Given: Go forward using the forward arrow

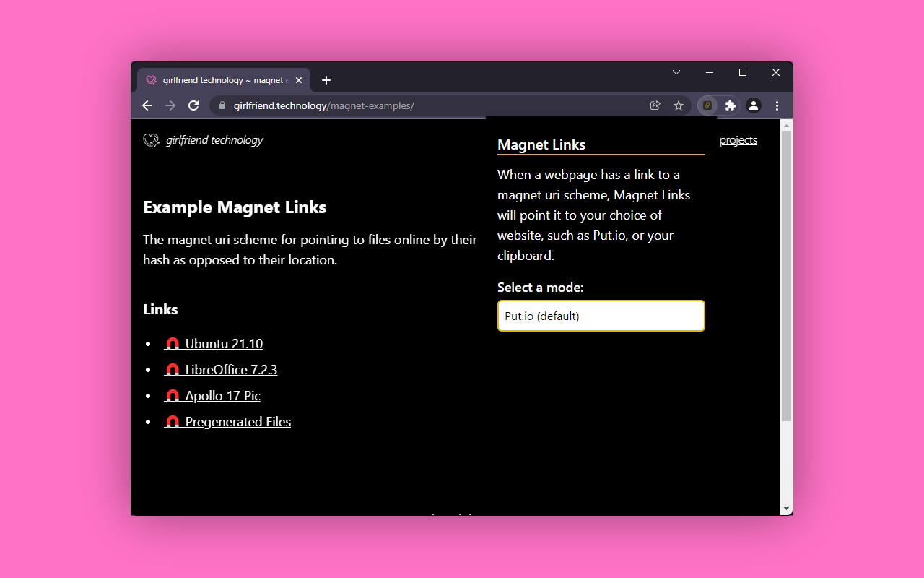Looking at the screenshot, I should (170, 105).
